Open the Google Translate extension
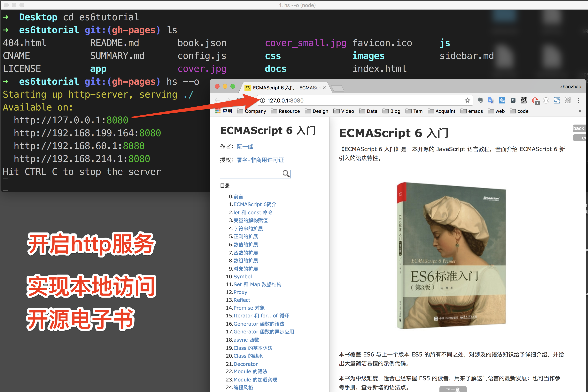Image resolution: width=588 pixels, height=392 pixels. coord(491,101)
